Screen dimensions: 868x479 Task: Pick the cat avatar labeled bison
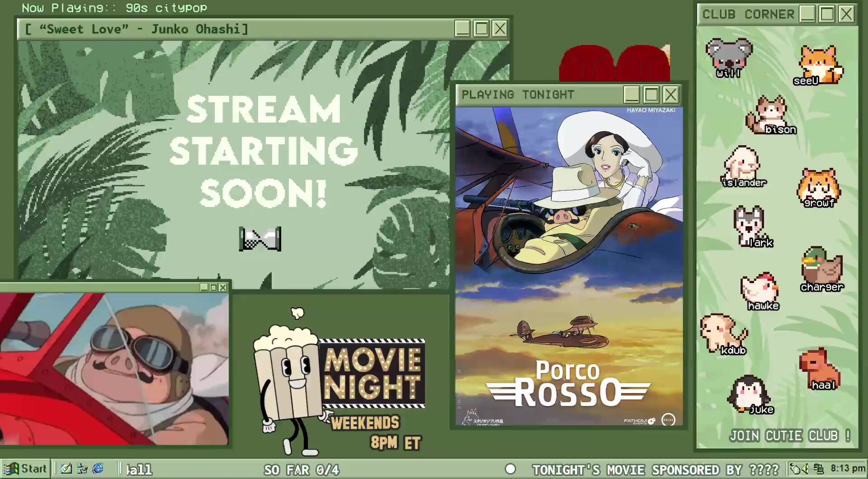click(x=770, y=115)
